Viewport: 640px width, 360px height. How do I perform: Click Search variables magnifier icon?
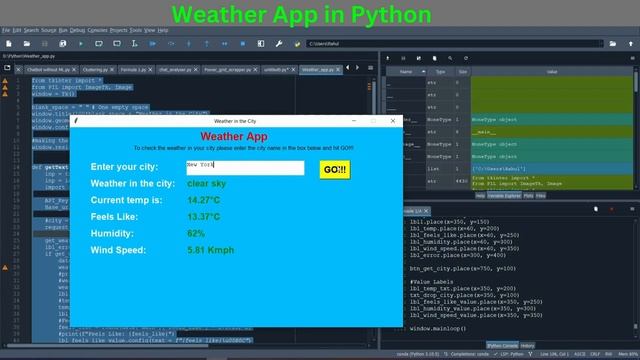[x=450, y=58]
